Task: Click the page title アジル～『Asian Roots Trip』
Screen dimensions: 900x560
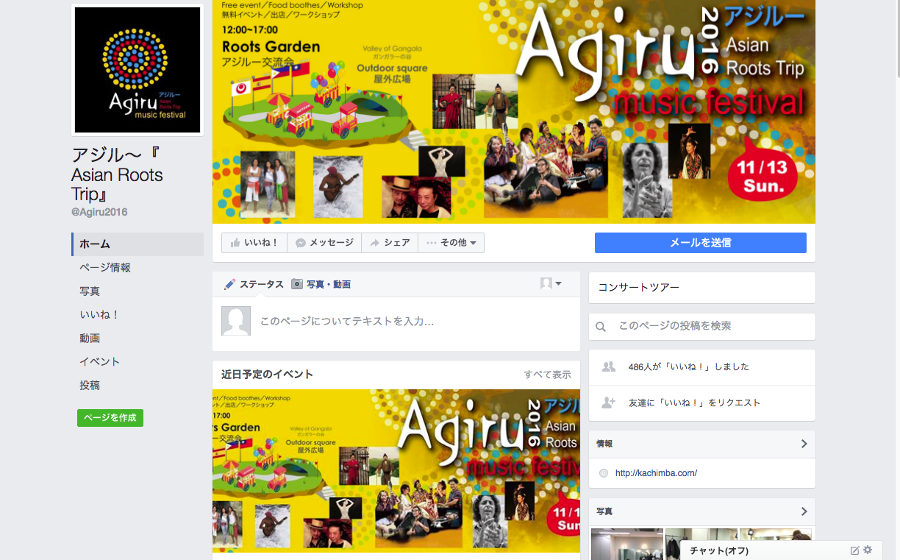Action: point(117,174)
